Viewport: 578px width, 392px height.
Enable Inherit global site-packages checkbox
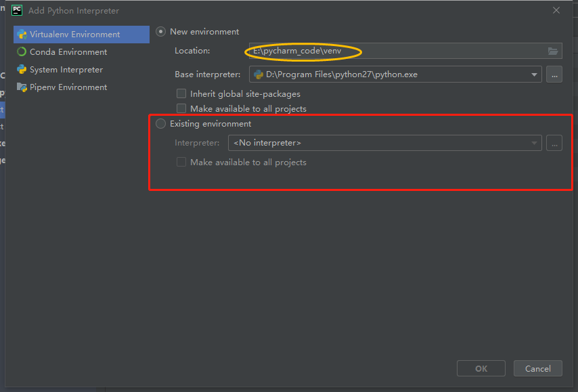181,93
